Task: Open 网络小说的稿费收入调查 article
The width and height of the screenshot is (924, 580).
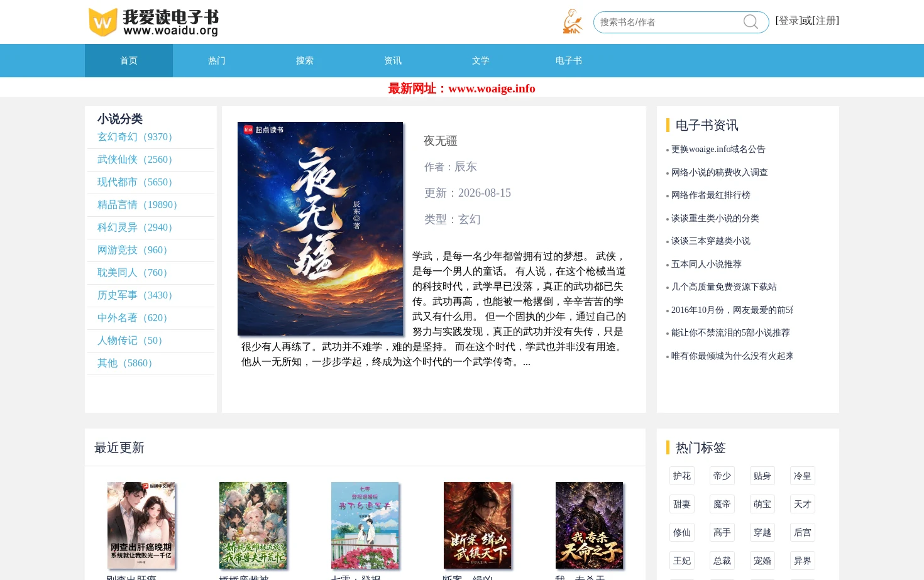Action: coord(719,172)
